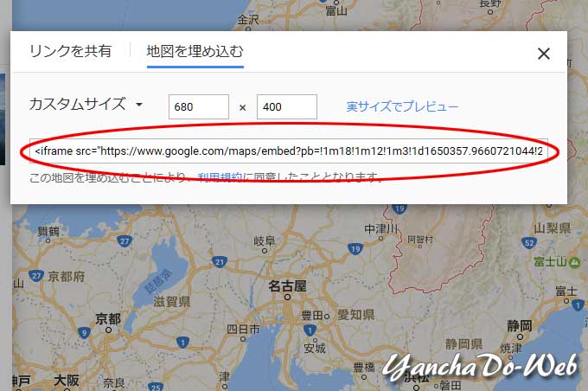Click the iframe embed code field
This screenshot has height=391, width=588.
coord(288,151)
